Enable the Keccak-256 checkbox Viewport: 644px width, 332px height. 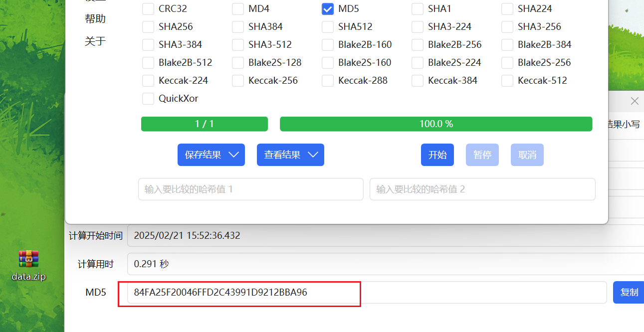[x=238, y=81]
